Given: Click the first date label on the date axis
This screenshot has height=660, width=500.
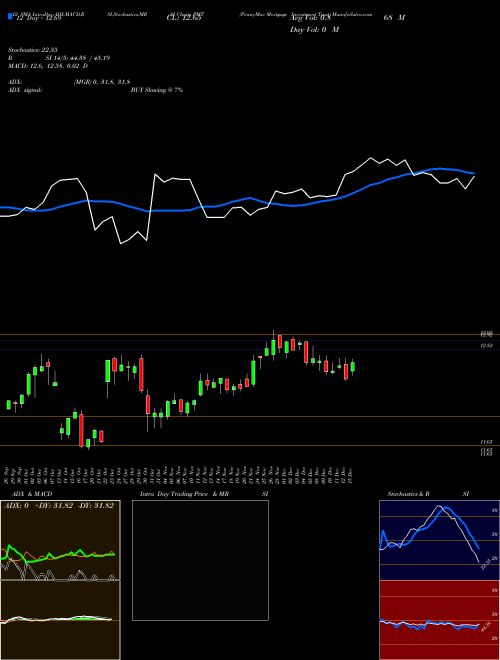Looking at the screenshot, I should coord(8,474).
